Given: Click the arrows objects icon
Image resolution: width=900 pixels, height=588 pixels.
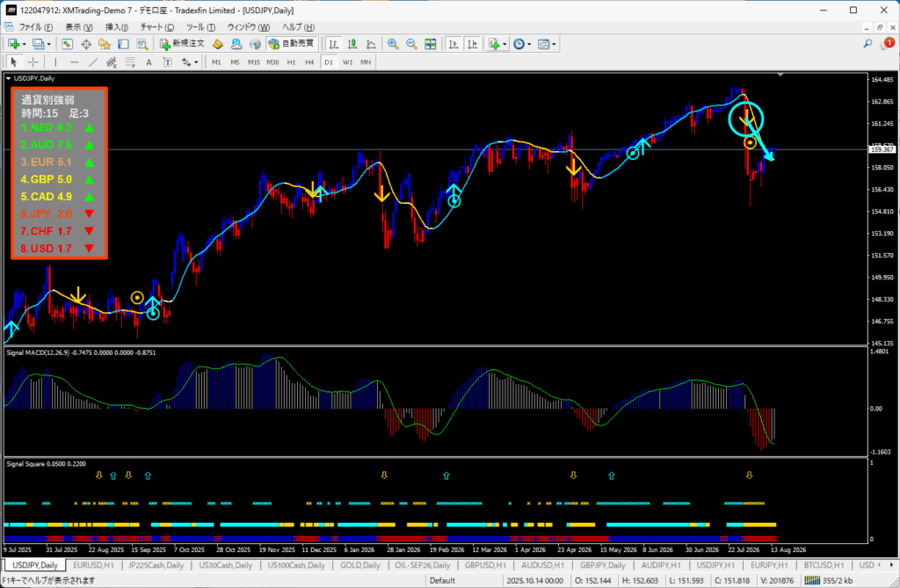Looking at the screenshot, I should point(186,62).
